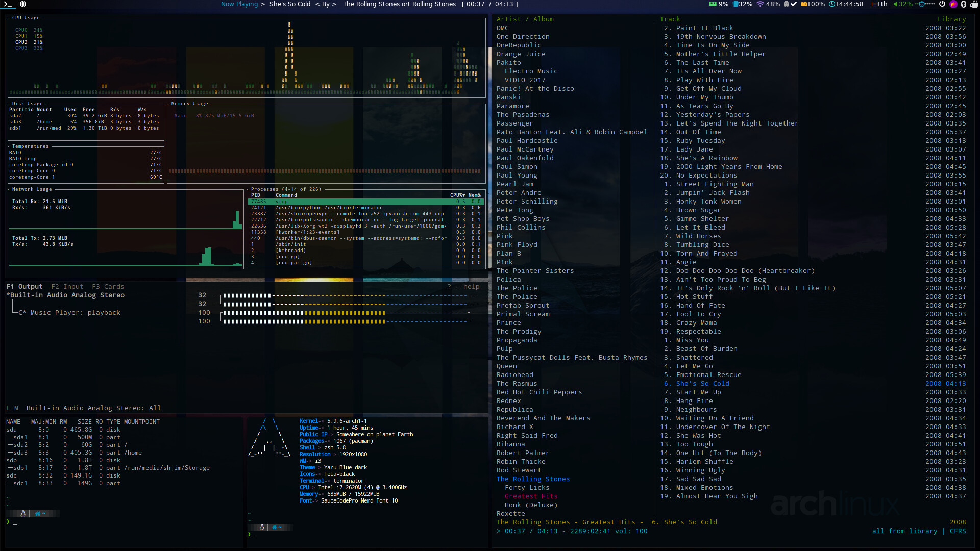Select the ytop process row (PID 77485)
The image size is (980, 551).
click(365, 202)
